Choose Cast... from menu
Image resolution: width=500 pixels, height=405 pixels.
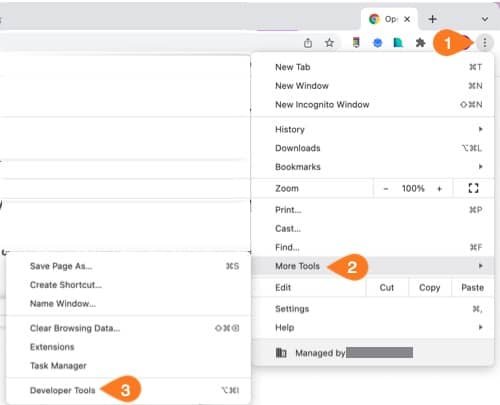[373, 228]
